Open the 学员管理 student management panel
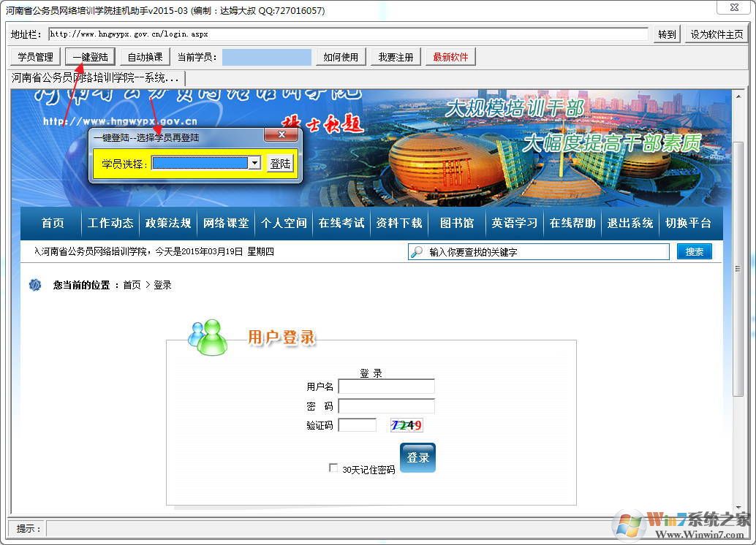 coord(34,56)
